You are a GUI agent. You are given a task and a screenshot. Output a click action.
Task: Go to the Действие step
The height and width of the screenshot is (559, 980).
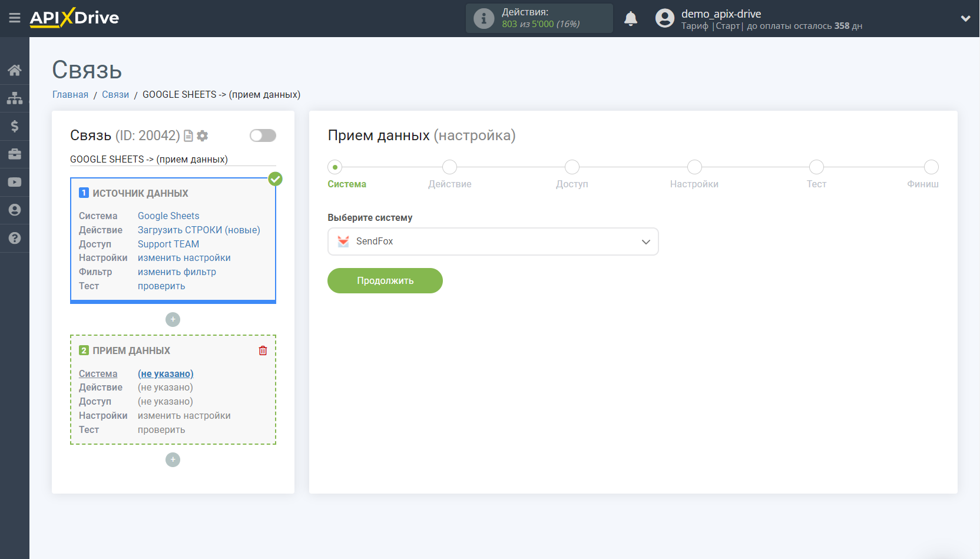[x=449, y=167]
